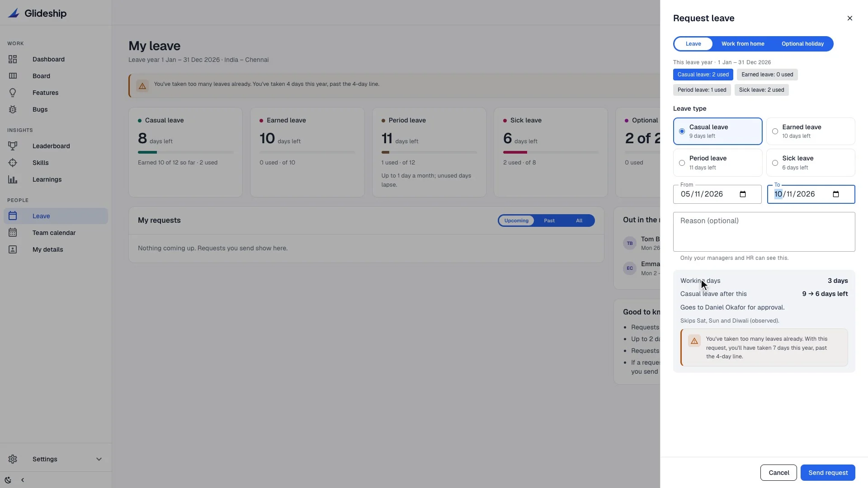Open the From date calendar picker icon

pos(743,194)
